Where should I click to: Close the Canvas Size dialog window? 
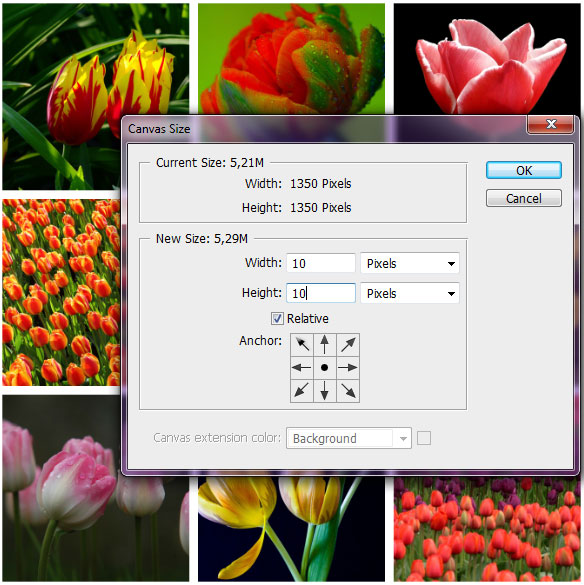[x=550, y=124]
